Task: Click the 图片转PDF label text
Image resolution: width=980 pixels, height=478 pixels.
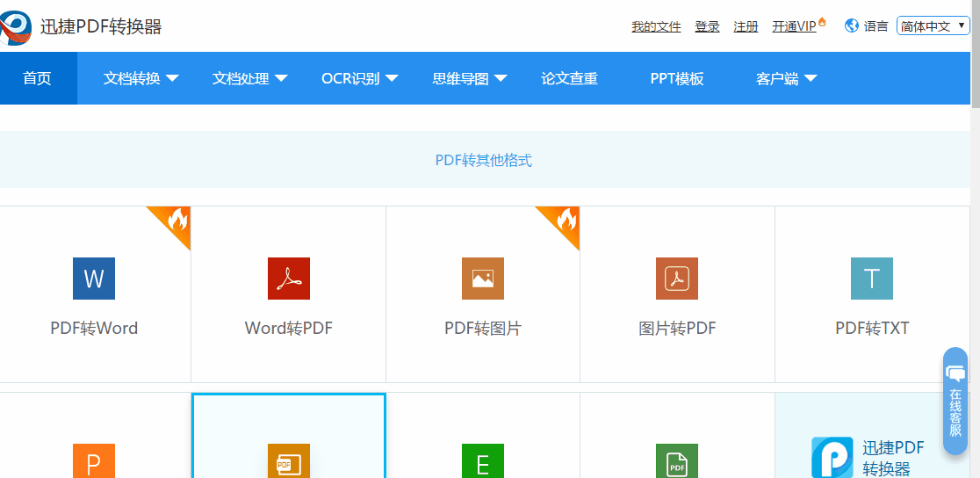Action: click(678, 328)
